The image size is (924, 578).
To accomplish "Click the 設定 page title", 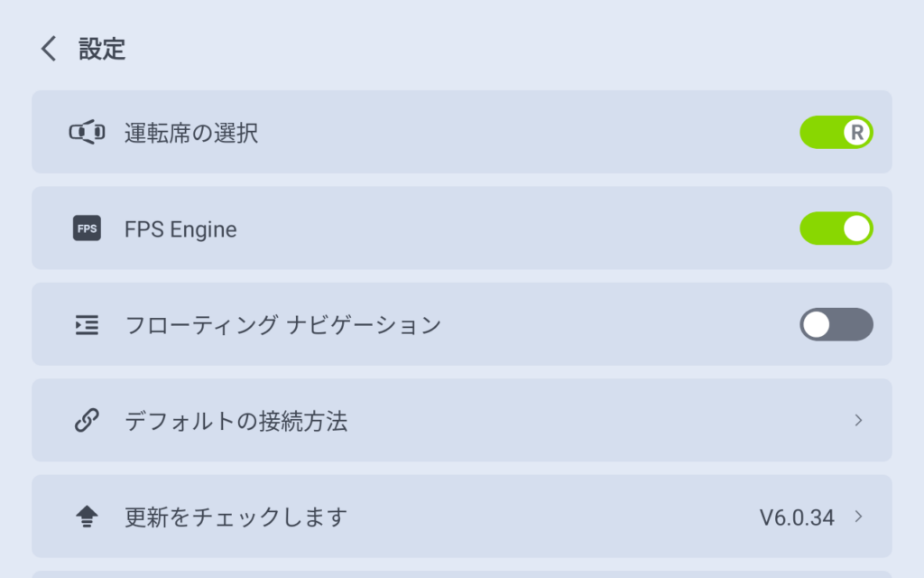I will click(x=102, y=49).
